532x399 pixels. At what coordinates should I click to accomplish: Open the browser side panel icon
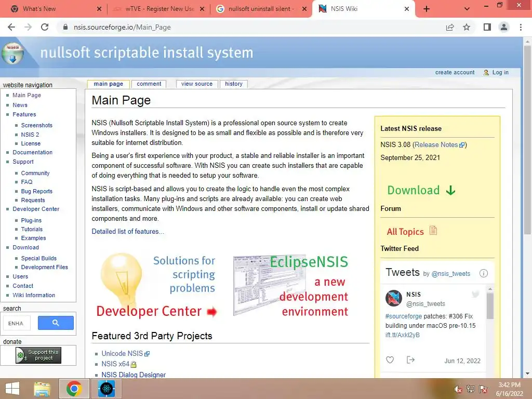tap(487, 27)
